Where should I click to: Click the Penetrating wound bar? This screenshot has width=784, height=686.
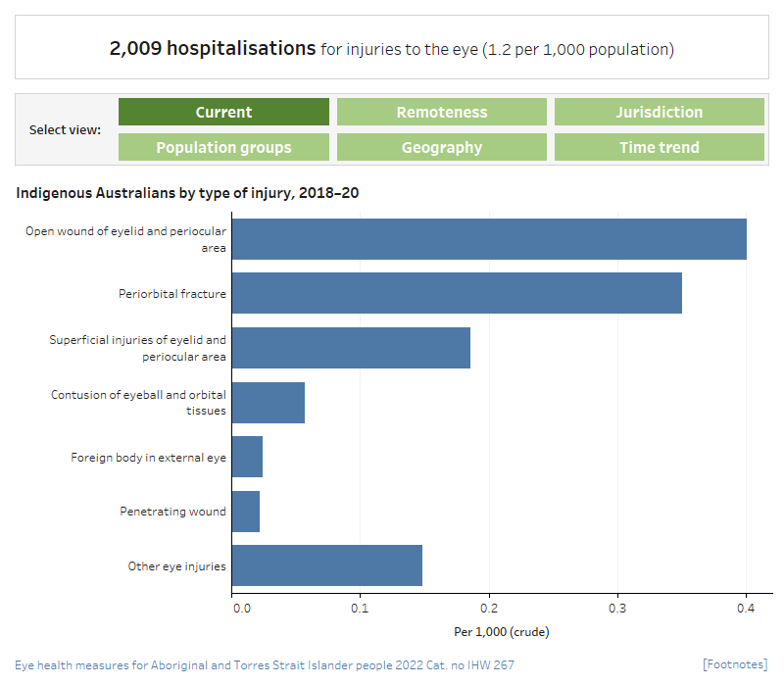tap(245, 512)
